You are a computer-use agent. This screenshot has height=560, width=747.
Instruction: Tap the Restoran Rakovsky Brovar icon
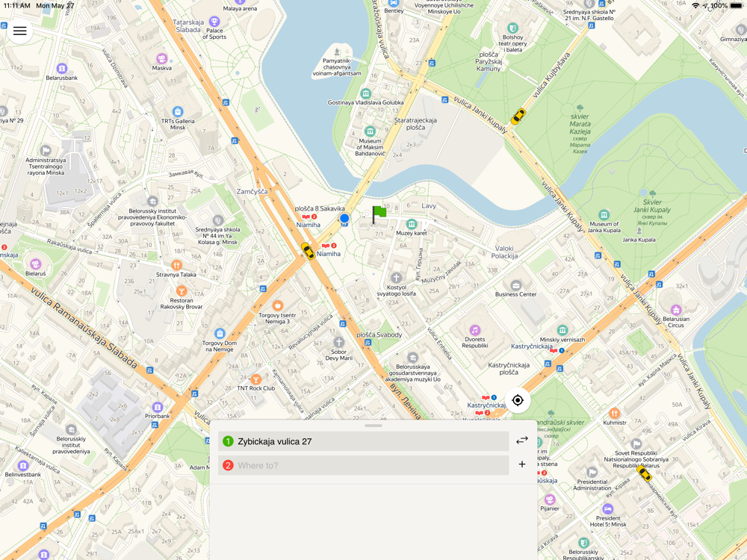tap(181, 291)
